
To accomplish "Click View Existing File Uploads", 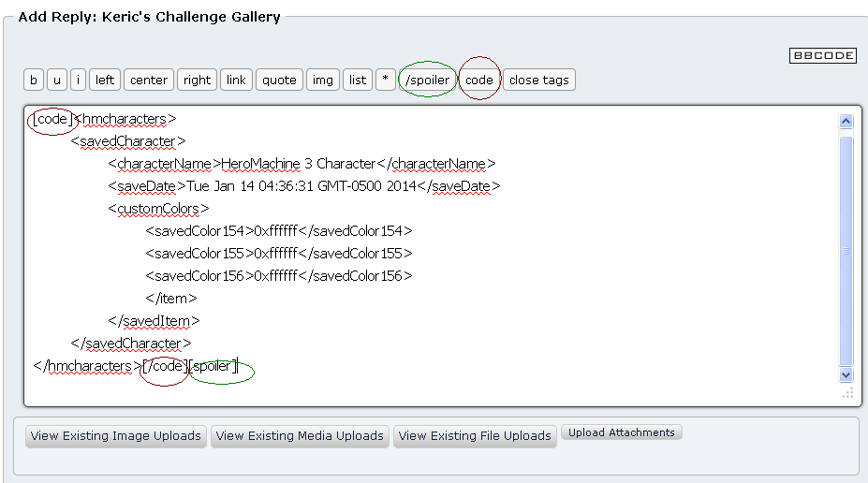I will click(475, 436).
